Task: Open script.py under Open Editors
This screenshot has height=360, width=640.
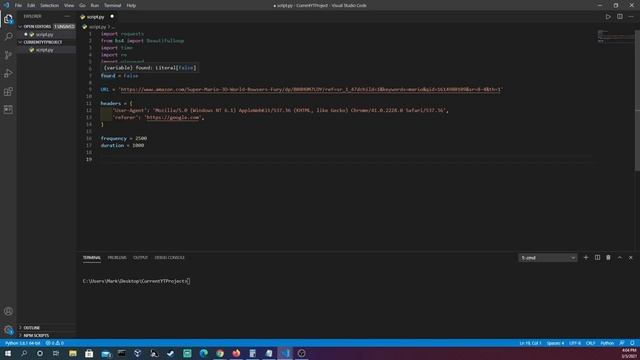Action: point(44,35)
